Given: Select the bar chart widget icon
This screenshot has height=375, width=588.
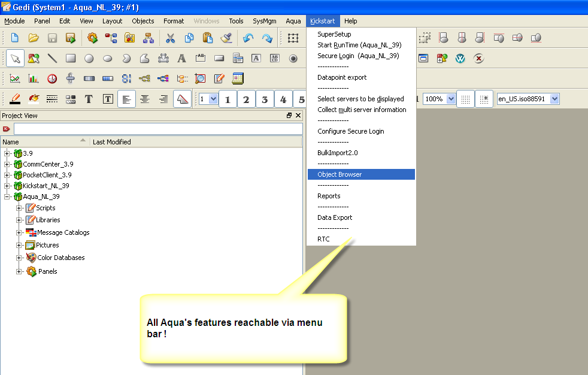Looking at the screenshot, I should pyautogui.click(x=34, y=78).
